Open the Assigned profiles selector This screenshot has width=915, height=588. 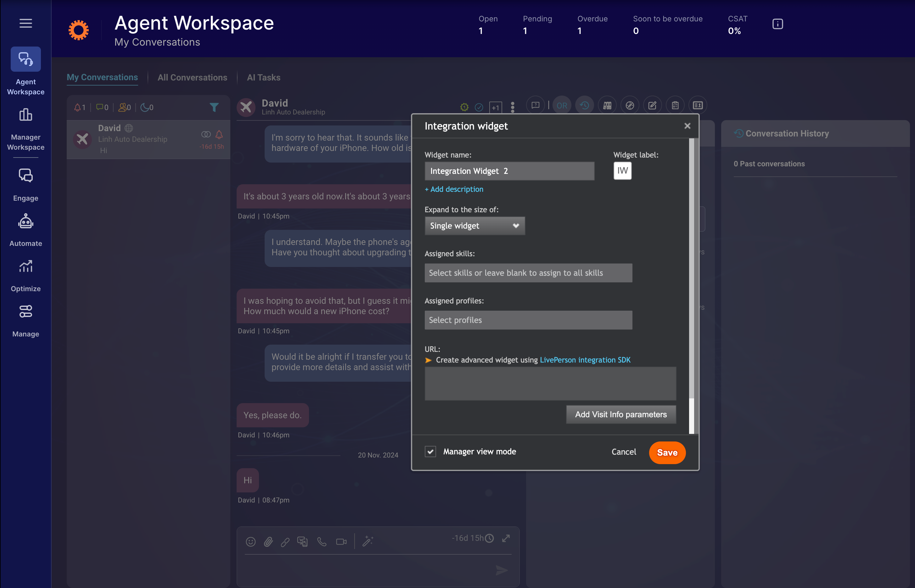(528, 320)
